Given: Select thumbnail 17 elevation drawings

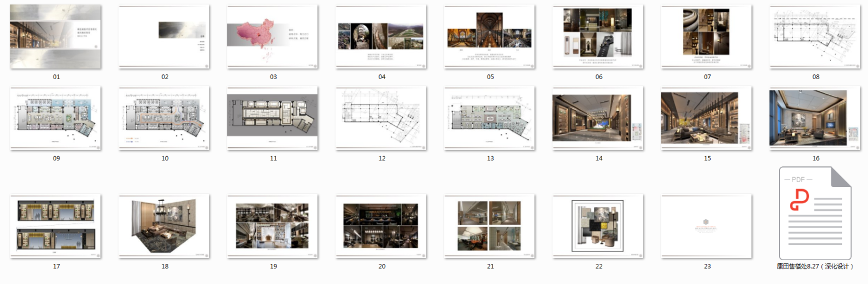Looking at the screenshot, I should click(x=56, y=226).
